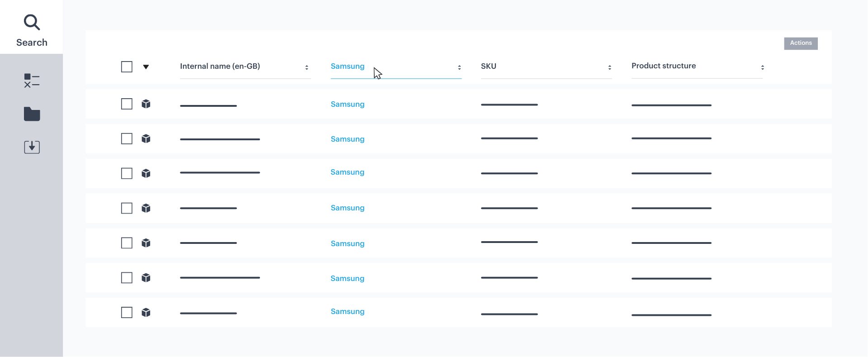Open the Samsung link in the first row
Screen dimensions: 868x357
tap(347, 104)
